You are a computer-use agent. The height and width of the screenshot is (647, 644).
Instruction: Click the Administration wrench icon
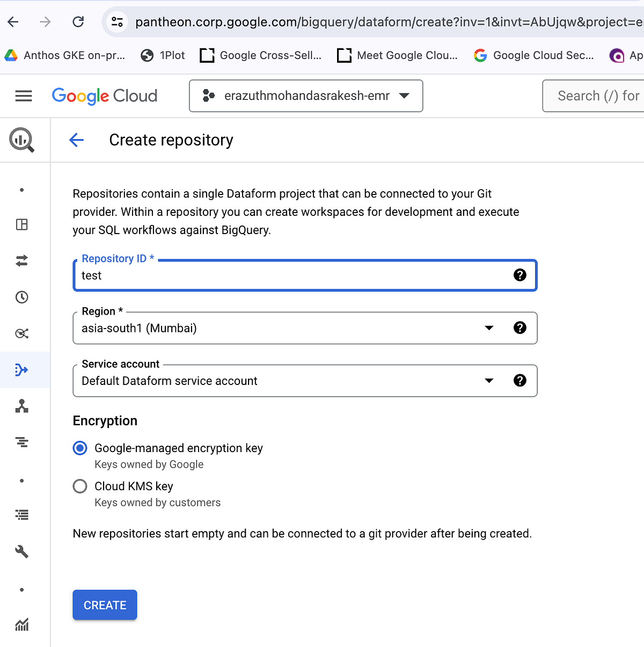click(x=21, y=551)
